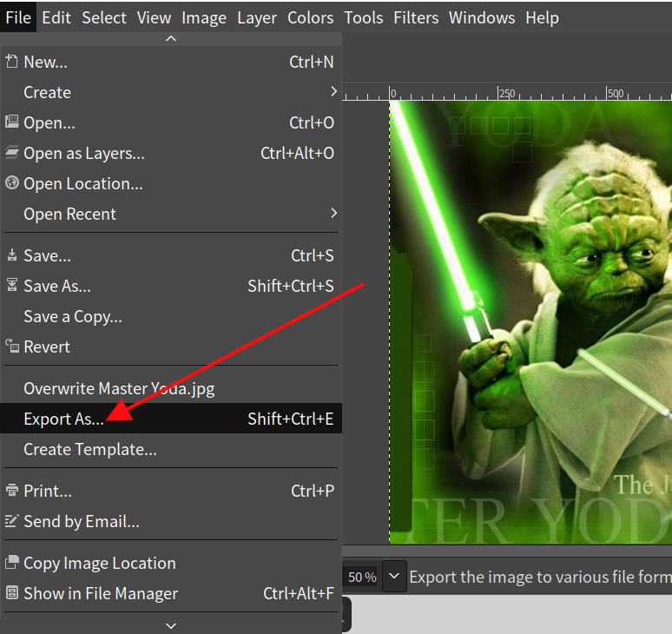The image size is (672, 634).
Task: Open the Tools menu
Action: click(364, 17)
